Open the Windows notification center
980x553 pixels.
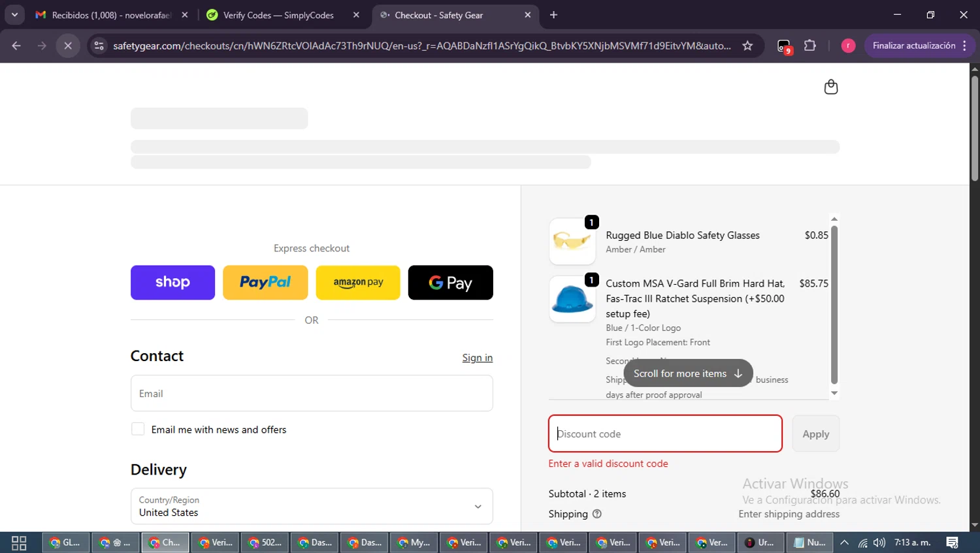[x=953, y=543]
